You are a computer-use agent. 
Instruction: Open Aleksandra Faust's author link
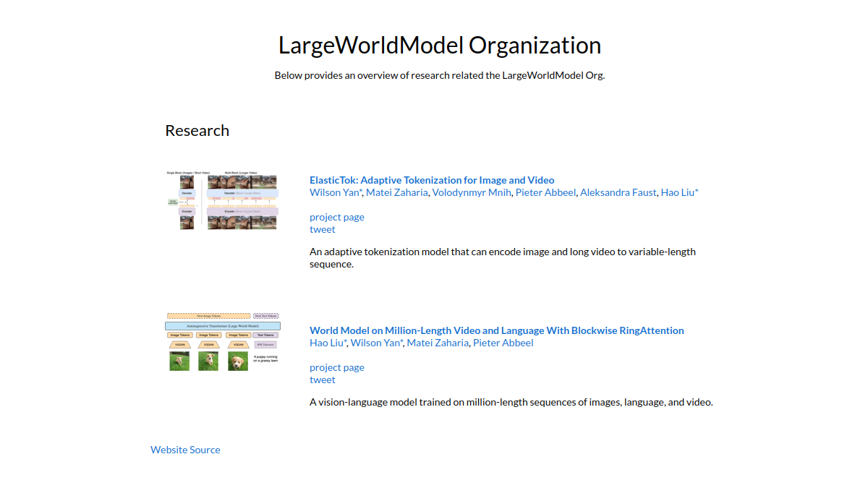click(x=618, y=192)
